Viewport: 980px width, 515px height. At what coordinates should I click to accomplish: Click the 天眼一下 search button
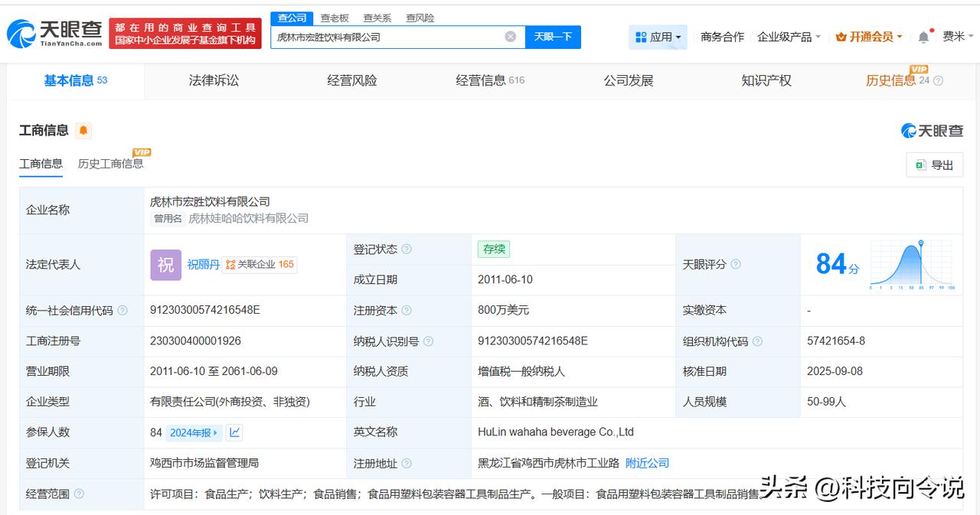[x=553, y=37]
